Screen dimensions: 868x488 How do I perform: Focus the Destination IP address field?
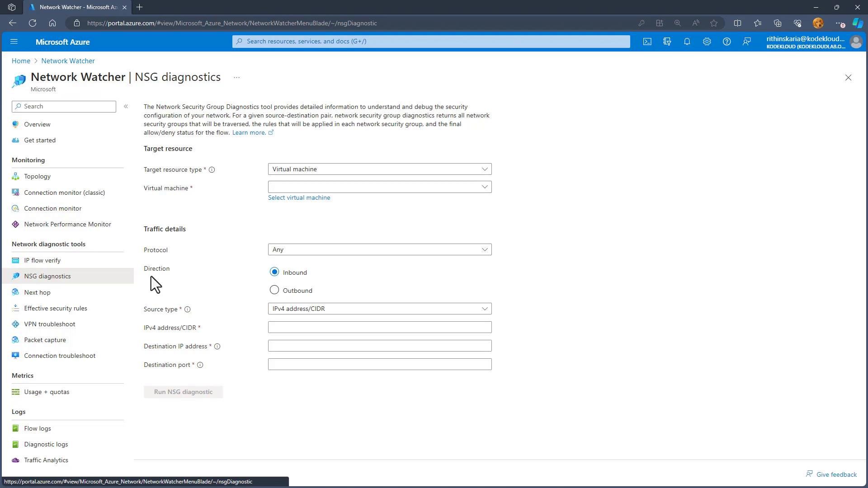click(x=380, y=346)
